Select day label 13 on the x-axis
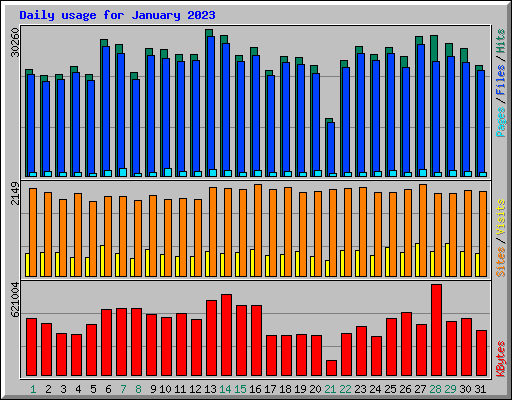The image size is (512, 400). point(210,389)
